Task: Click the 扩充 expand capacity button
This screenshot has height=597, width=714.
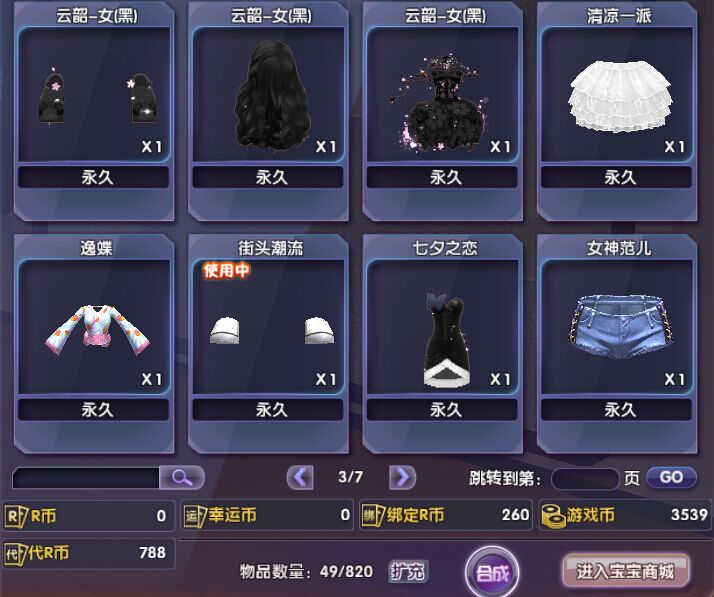Action: [x=408, y=571]
